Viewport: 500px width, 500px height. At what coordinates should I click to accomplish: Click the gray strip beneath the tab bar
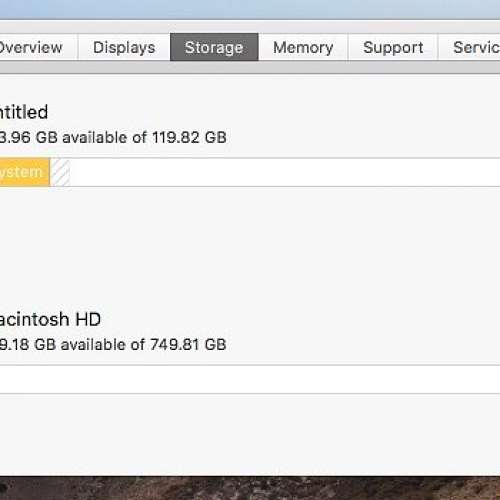(250, 67)
